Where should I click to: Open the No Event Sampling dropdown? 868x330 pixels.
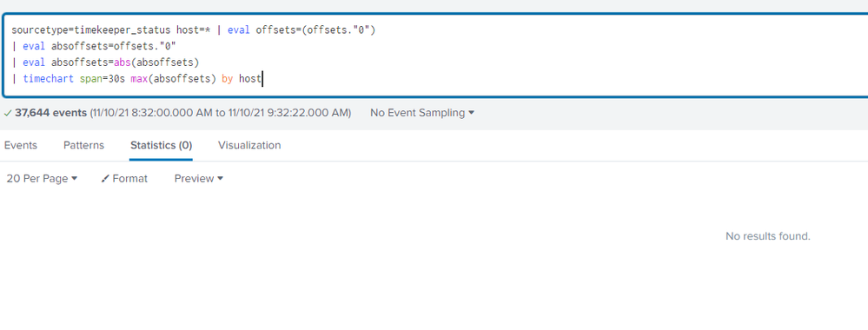click(x=422, y=113)
